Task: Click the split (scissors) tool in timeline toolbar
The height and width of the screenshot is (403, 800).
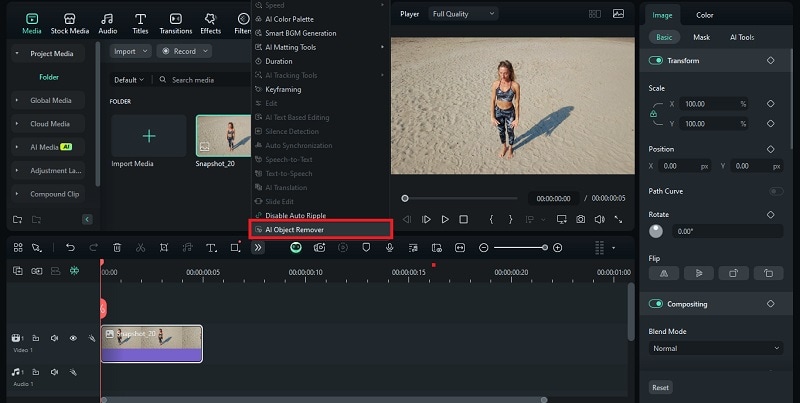Action: pyautogui.click(x=140, y=247)
